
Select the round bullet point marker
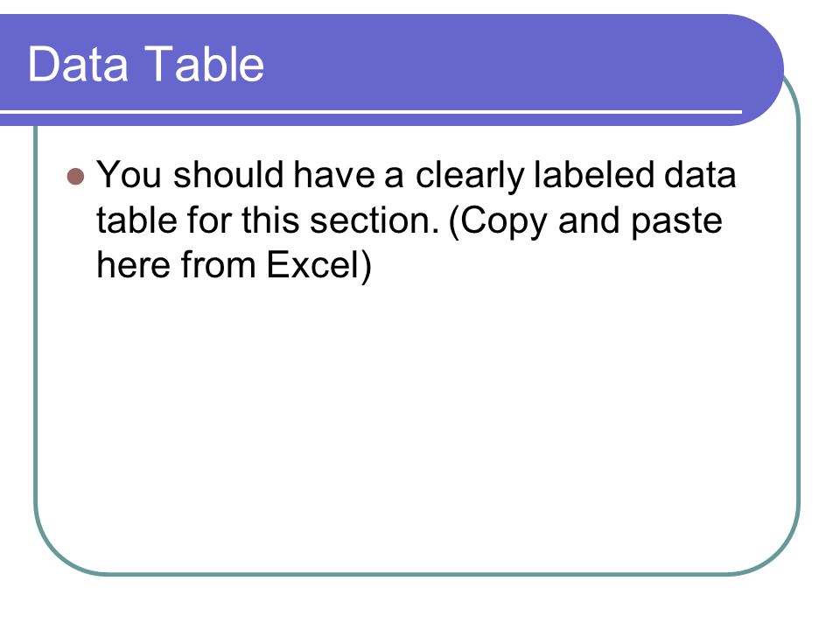pos(76,176)
